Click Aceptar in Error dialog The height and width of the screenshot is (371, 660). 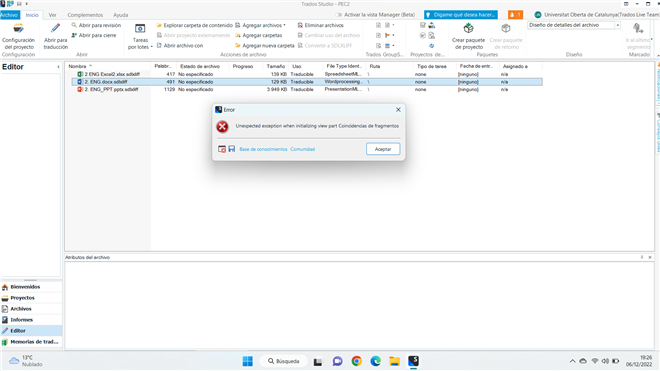click(383, 149)
